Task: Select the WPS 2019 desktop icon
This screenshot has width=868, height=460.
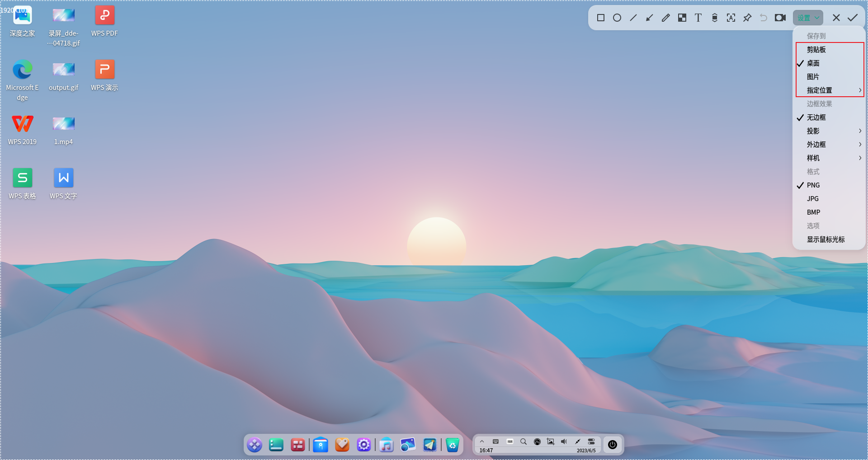Action: pyautogui.click(x=22, y=130)
